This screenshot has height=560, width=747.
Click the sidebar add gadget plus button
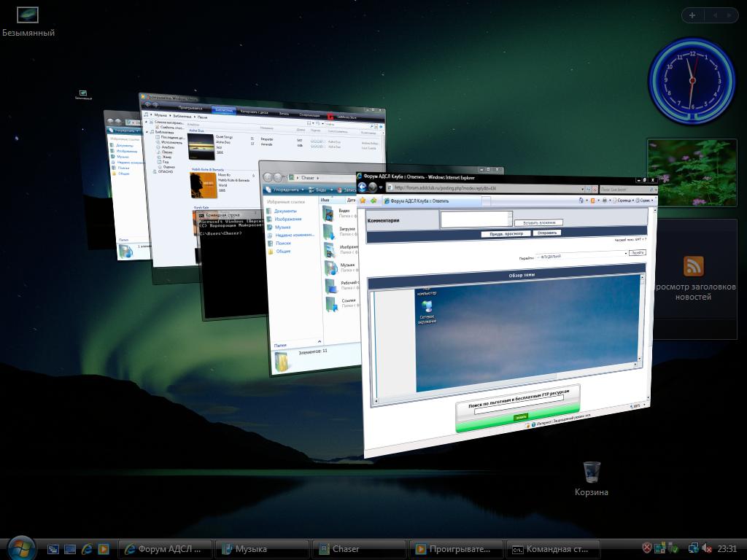tap(692, 15)
